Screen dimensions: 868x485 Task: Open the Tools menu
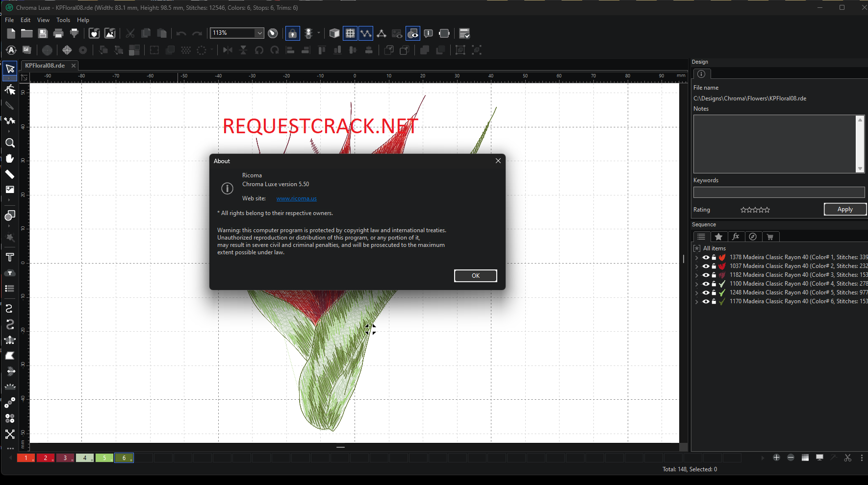point(63,20)
